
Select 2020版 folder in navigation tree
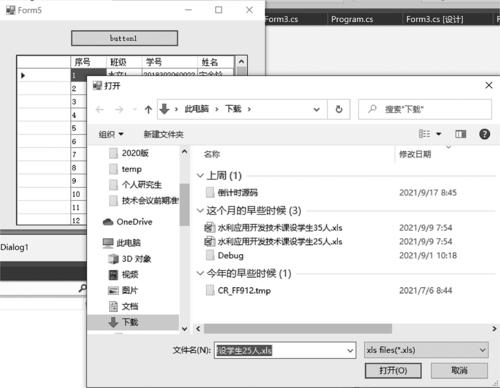135,153
